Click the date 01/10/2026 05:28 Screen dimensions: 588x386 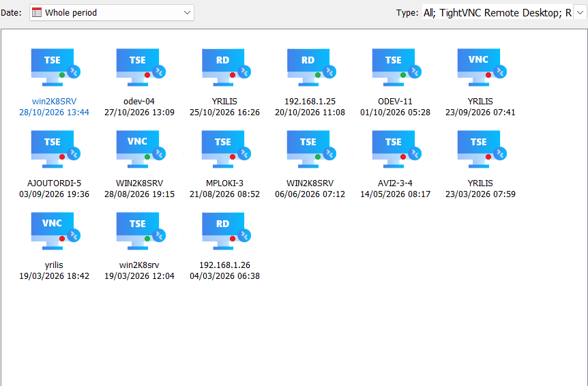click(x=395, y=113)
